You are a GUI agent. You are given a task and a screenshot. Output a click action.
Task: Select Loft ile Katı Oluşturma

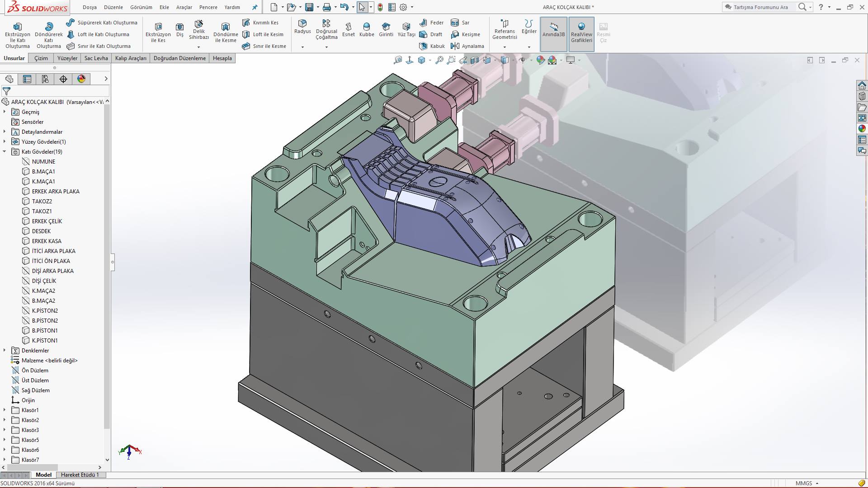[98, 34]
